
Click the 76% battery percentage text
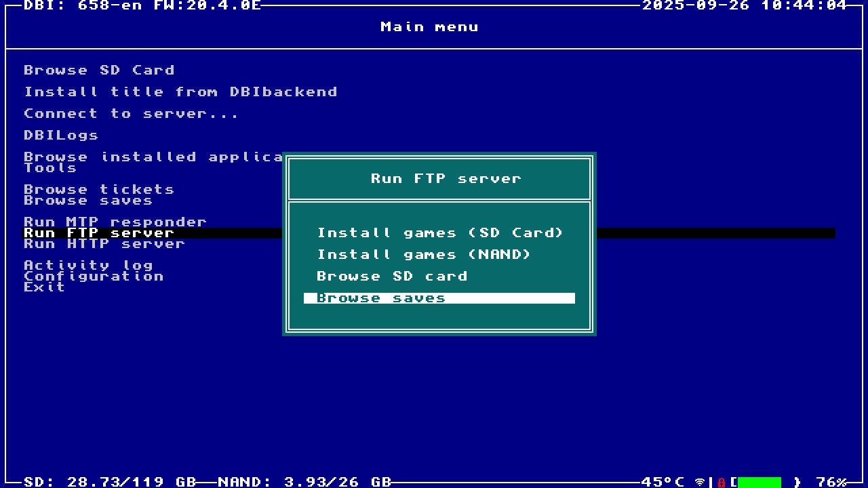pos(831,483)
